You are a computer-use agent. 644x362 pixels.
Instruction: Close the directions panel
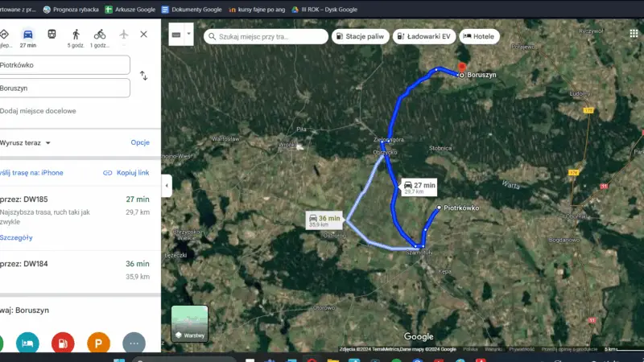143,35
